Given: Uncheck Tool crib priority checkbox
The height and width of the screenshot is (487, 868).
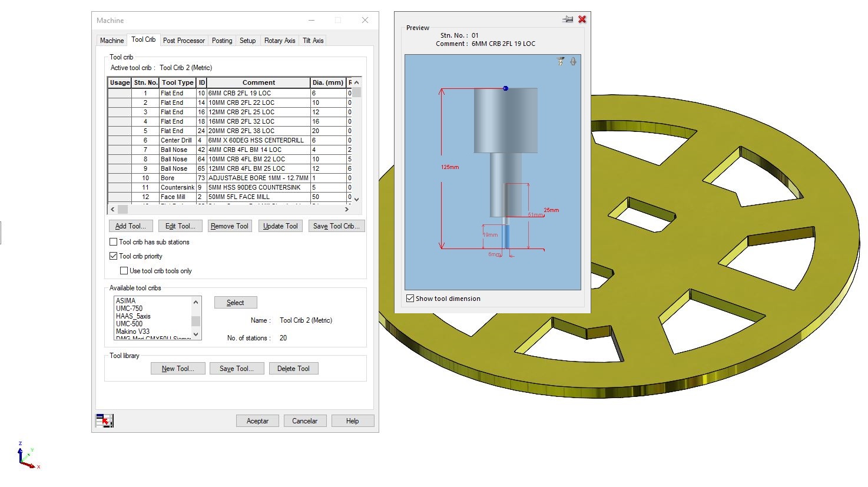Looking at the screenshot, I should pyautogui.click(x=114, y=256).
